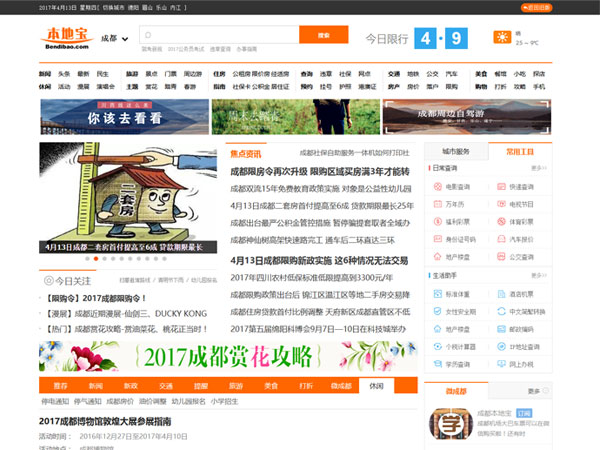Click the 本地宝 Bendibao logo
Screen dimensions: 600x450
[x=68, y=38]
